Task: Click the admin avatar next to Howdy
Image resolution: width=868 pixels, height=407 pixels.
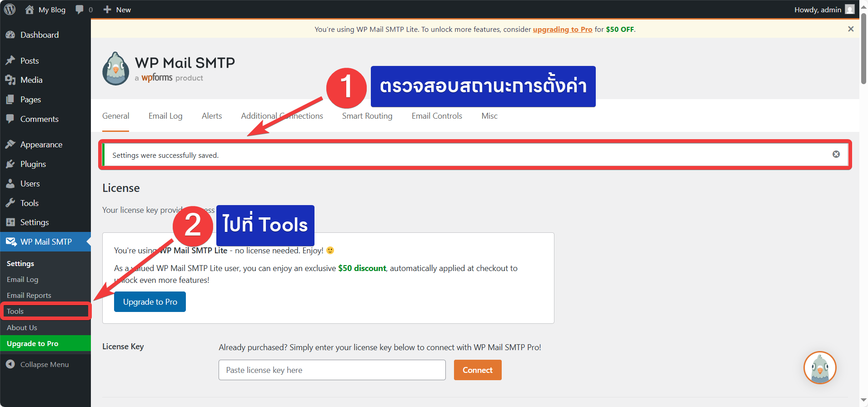Action: point(849,10)
